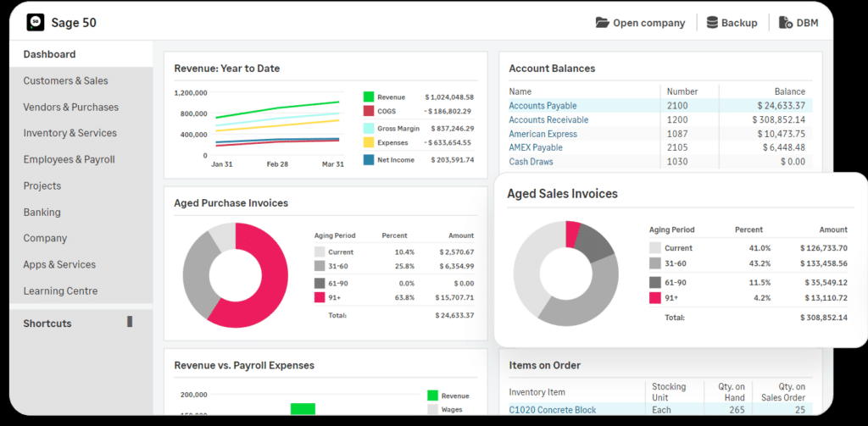
Task: Click the DBM file icon
Action: pos(785,23)
